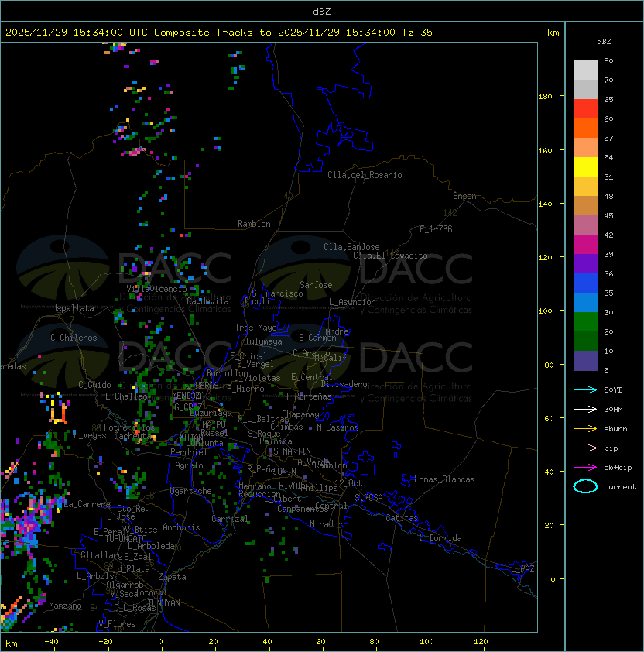Click the C_Chilenos map label
644x652 pixels.
[74, 338]
